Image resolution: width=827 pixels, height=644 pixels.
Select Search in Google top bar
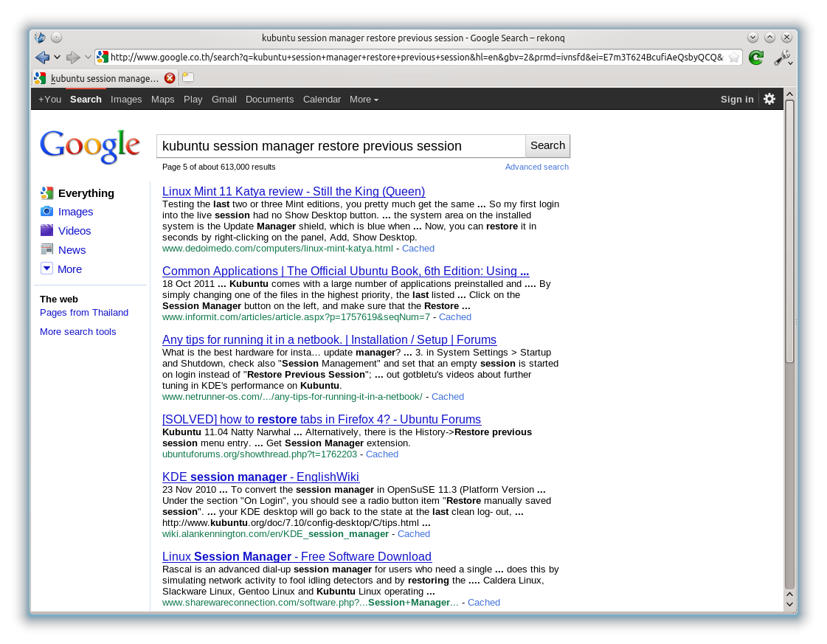pos(86,99)
